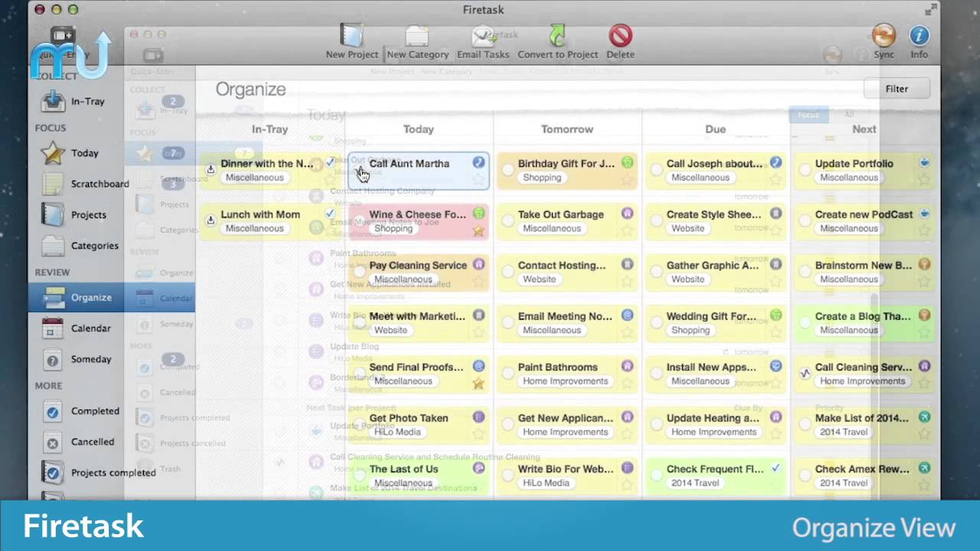Click category icon on Call Aunt Martha card
Viewport: 980px width, 551px height.
[x=479, y=162]
